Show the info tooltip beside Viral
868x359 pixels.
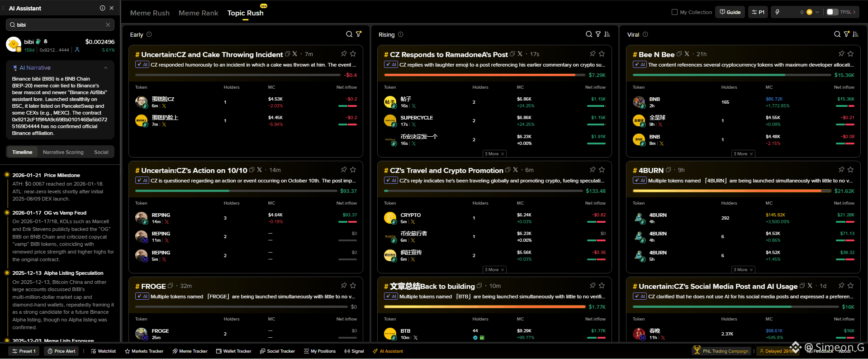coord(645,34)
